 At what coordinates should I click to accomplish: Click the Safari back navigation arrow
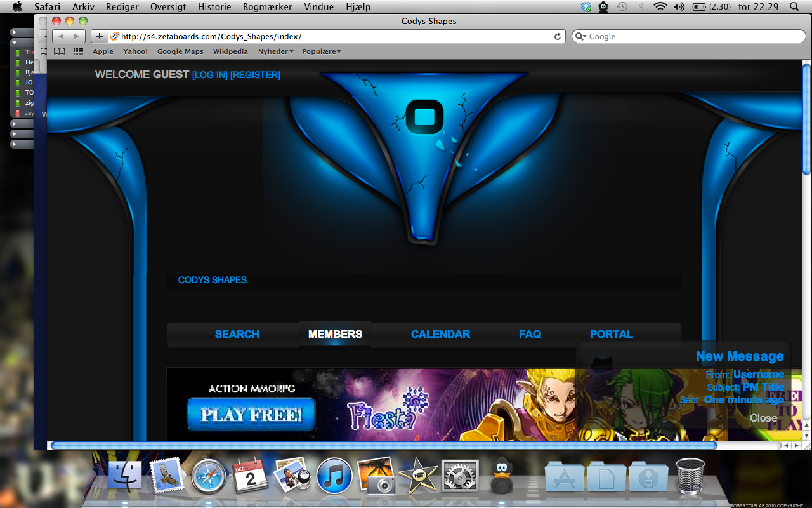[60, 36]
